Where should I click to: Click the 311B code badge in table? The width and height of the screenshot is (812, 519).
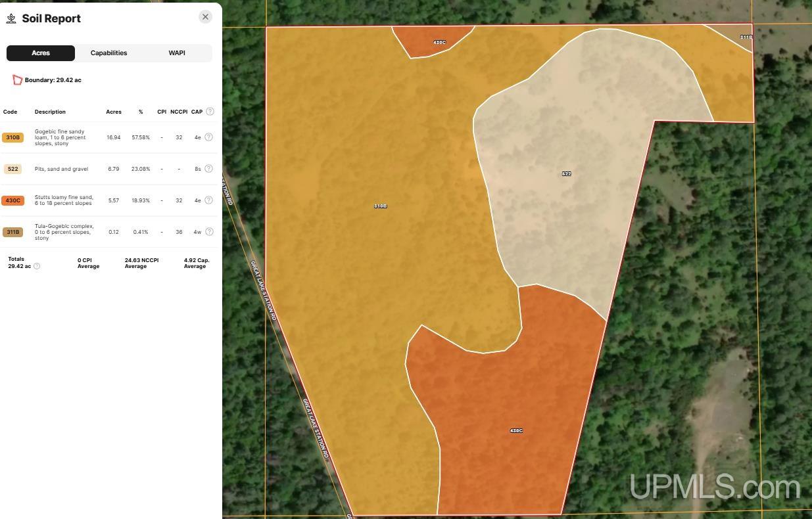click(x=12, y=232)
